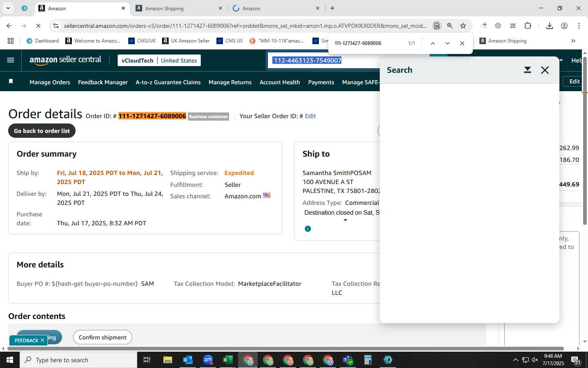Image resolution: width=588 pixels, height=368 pixels.
Task: Click the FEEDBACK tab label
Action: [27, 340]
